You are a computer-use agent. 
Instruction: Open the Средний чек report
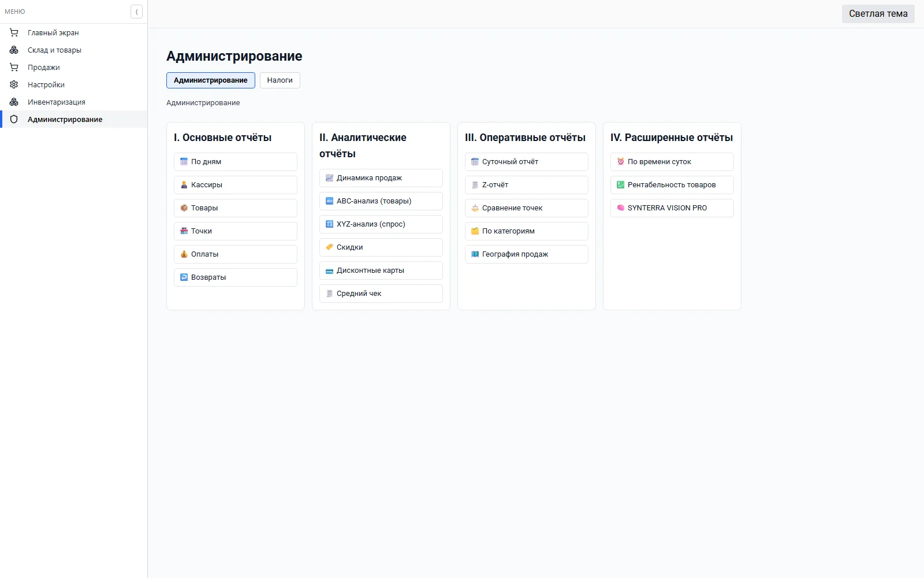tap(381, 294)
